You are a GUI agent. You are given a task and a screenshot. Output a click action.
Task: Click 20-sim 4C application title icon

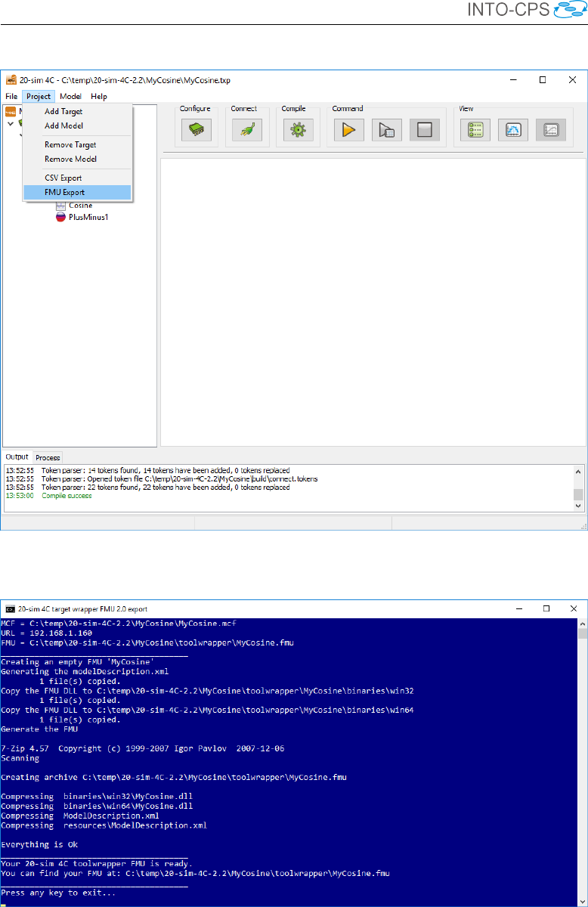[11, 79]
